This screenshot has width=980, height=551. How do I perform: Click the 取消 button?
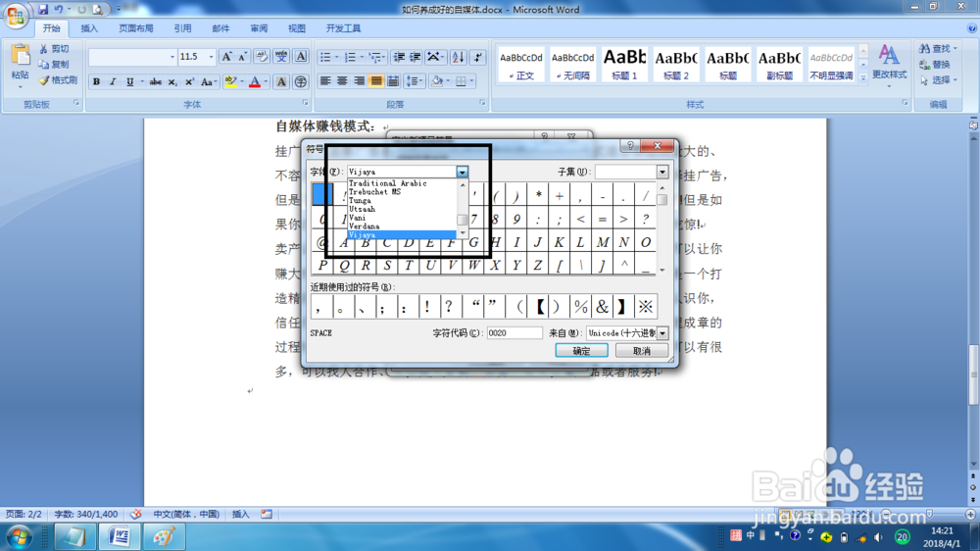pos(641,351)
